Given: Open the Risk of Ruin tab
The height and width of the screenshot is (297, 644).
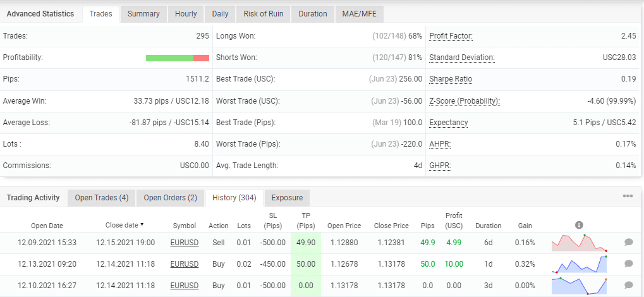Looking at the screenshot, I should coord(263,14).
